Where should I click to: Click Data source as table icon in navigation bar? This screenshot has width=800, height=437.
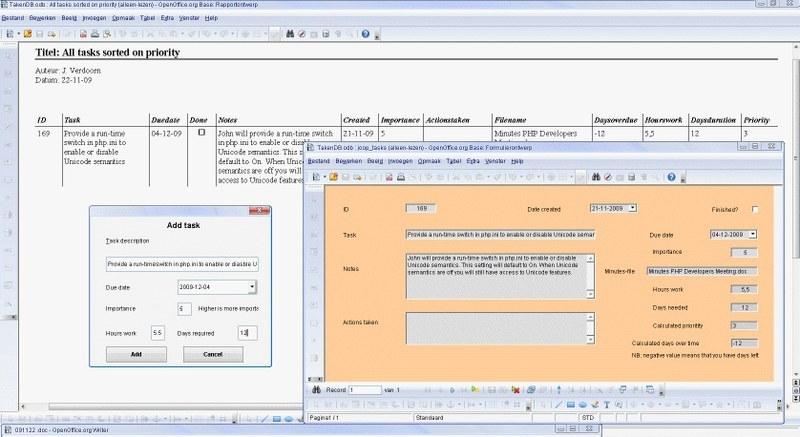[650, 390]
